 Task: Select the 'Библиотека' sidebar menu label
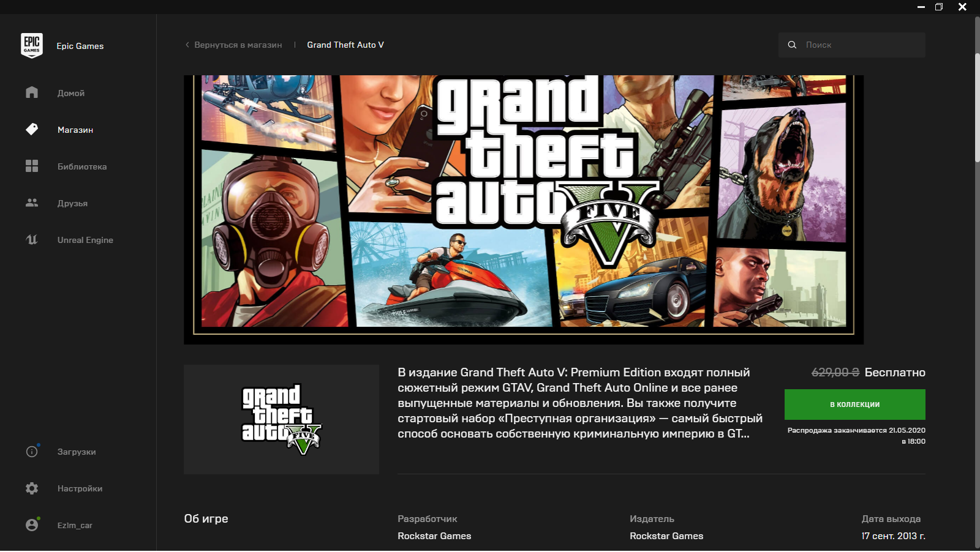82,166
